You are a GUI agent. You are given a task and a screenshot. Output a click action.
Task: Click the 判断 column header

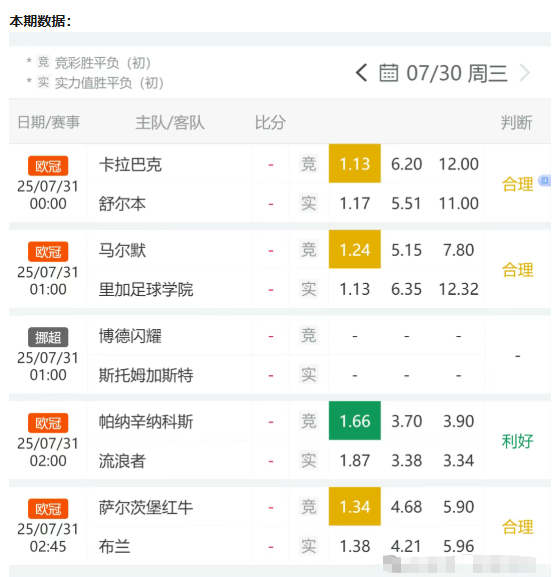(x=516, y=123)
